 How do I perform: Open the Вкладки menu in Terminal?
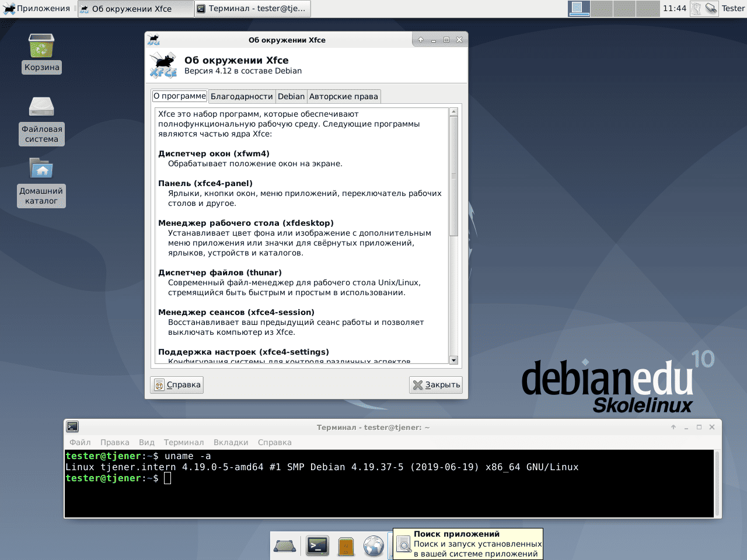tap(231, 442)
